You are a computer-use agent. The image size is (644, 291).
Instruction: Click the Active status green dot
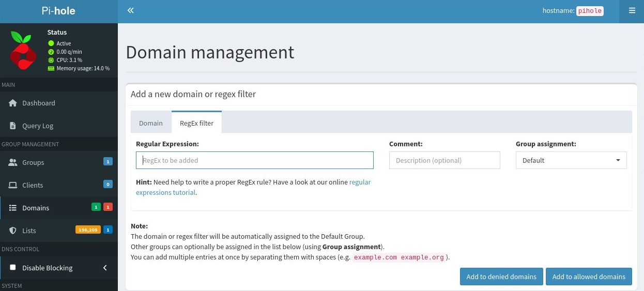click(51, 43)
